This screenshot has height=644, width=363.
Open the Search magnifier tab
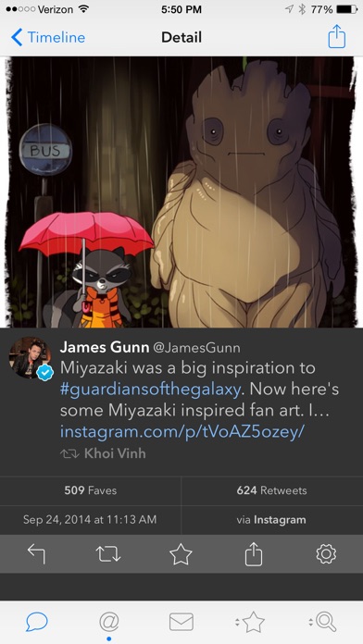[x=323, y=622]
